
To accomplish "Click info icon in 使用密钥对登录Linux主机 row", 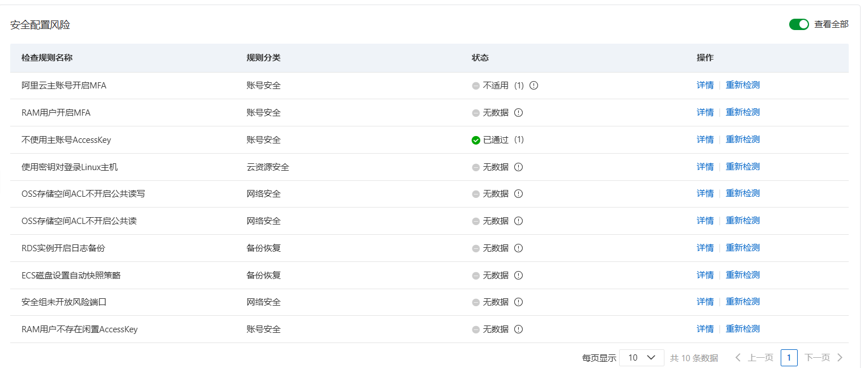I will click(x=518, y=167).
